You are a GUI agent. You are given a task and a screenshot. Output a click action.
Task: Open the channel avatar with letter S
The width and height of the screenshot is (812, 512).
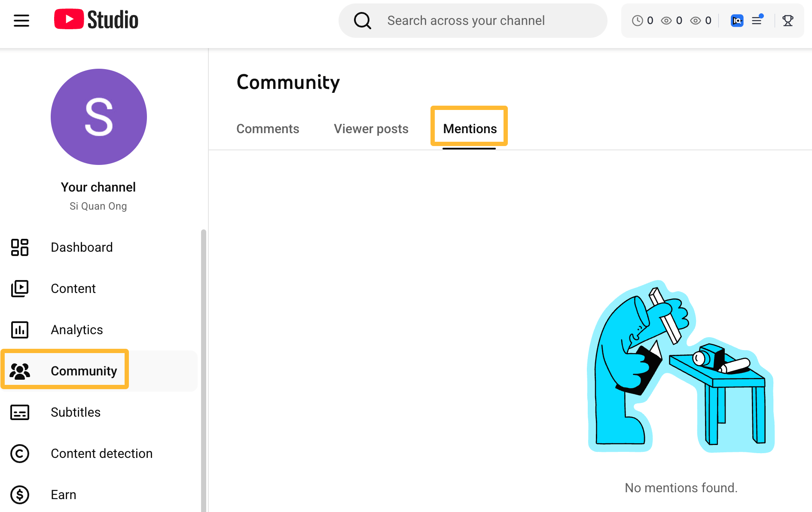(98, 117)
